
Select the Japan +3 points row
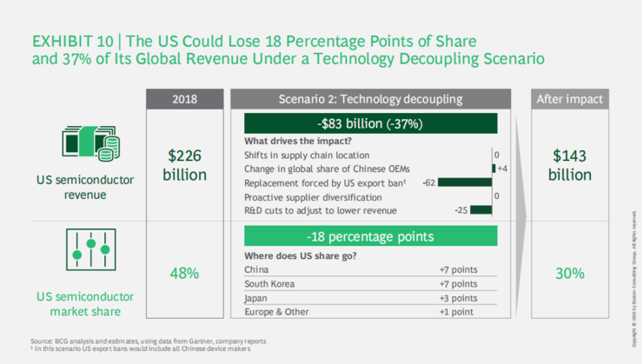tap(369, 297)
